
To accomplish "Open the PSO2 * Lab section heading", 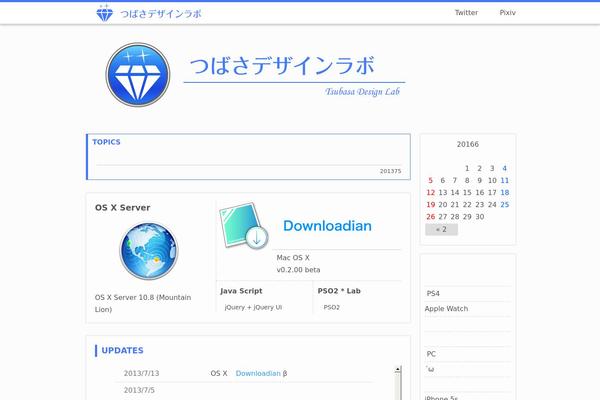I will [339, 291].
